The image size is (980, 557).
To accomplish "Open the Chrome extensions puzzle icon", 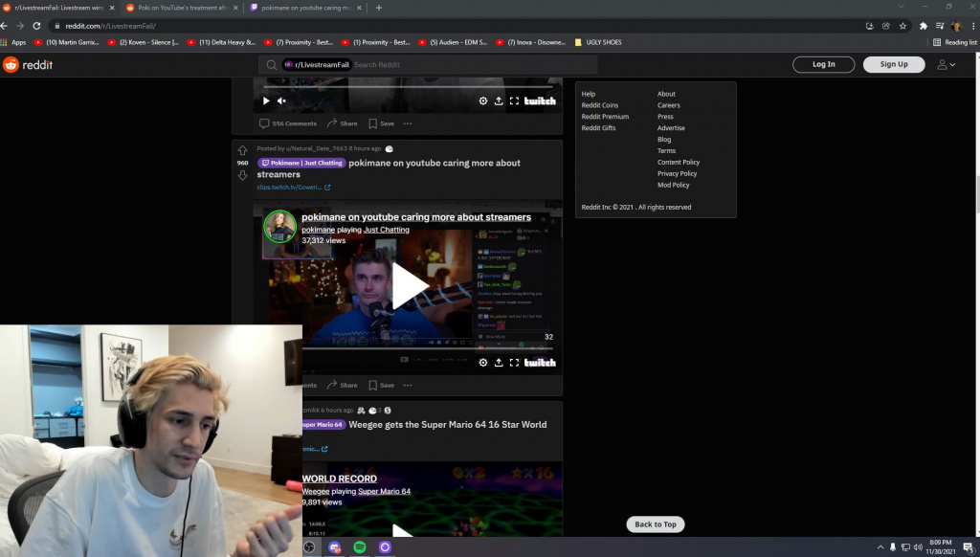I will click(924, 26).
